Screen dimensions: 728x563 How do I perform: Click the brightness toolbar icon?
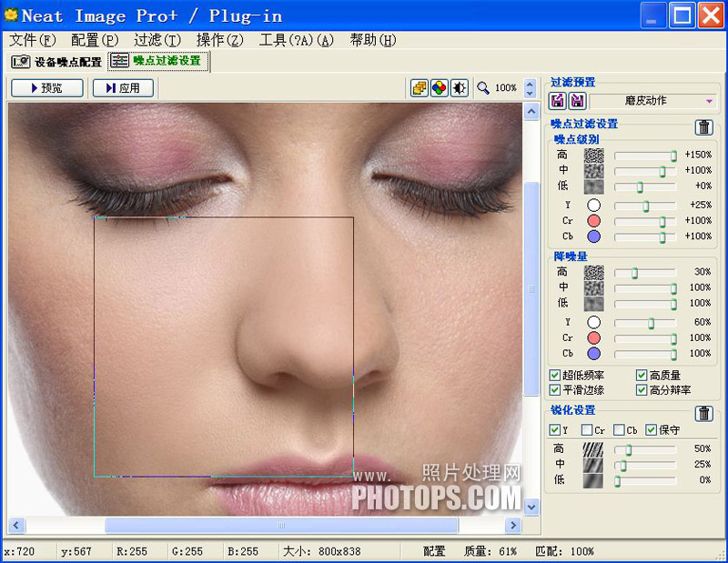[460, 87]
